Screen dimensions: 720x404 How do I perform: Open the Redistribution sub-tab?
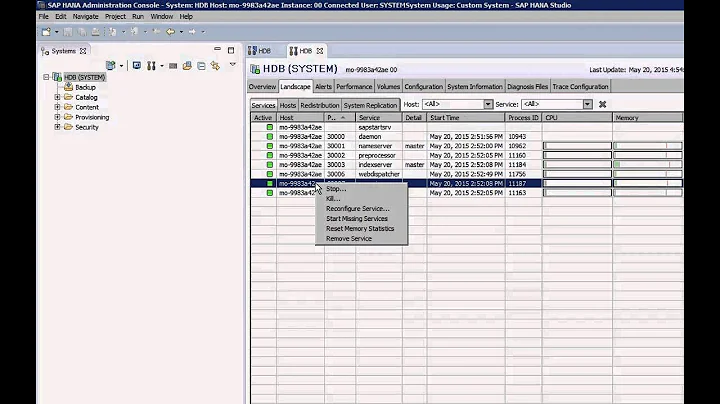(320, 105)
